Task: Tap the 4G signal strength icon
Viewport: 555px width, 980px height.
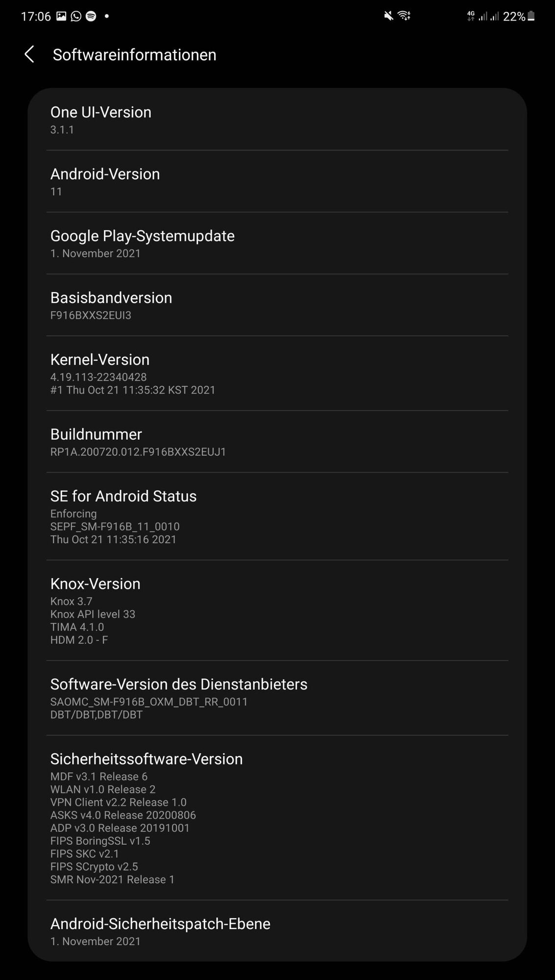Action: (483, 16)
